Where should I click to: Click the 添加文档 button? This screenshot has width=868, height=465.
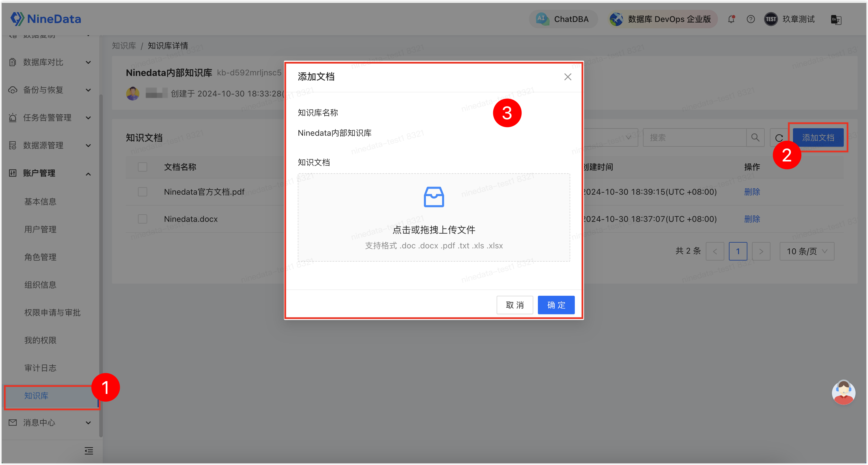[x=818, y=137]
